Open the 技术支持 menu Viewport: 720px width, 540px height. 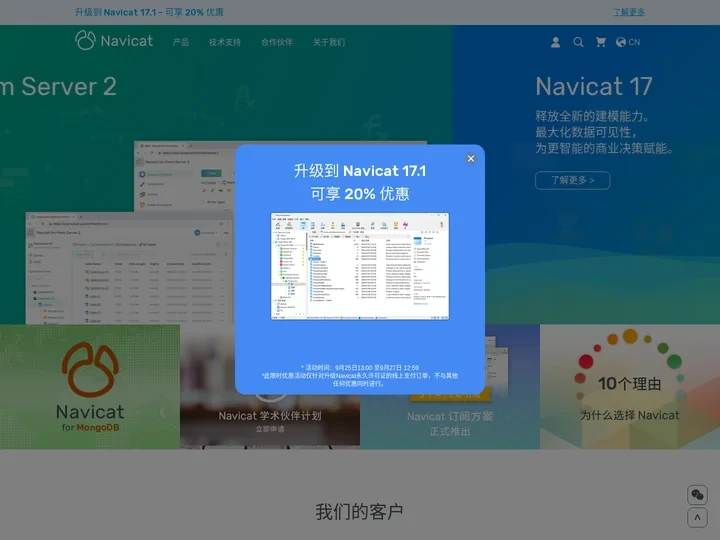225,42
